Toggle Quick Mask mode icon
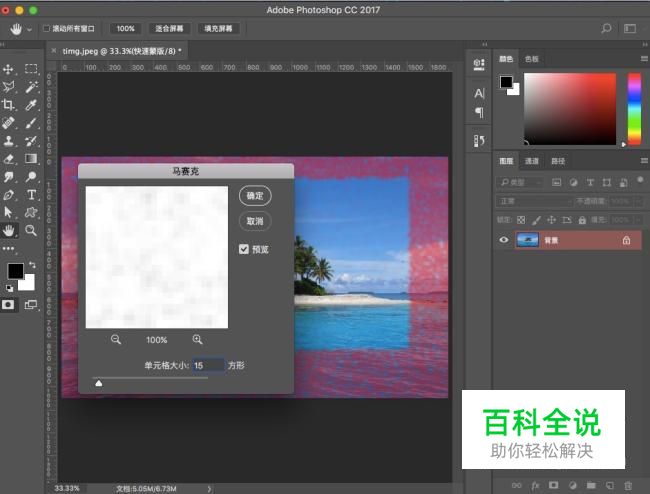The width and height of the screenshot is (650, 494). (9, 305)
